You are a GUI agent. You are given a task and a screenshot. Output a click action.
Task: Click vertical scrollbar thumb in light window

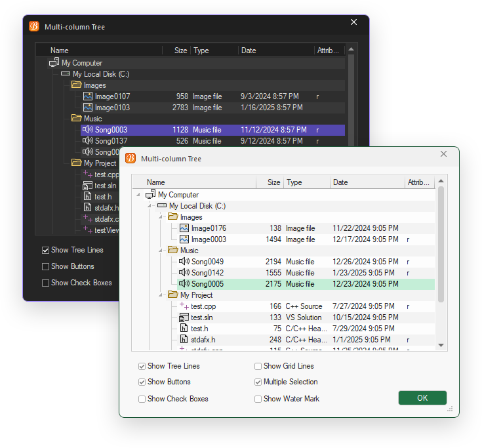(441, 245)
